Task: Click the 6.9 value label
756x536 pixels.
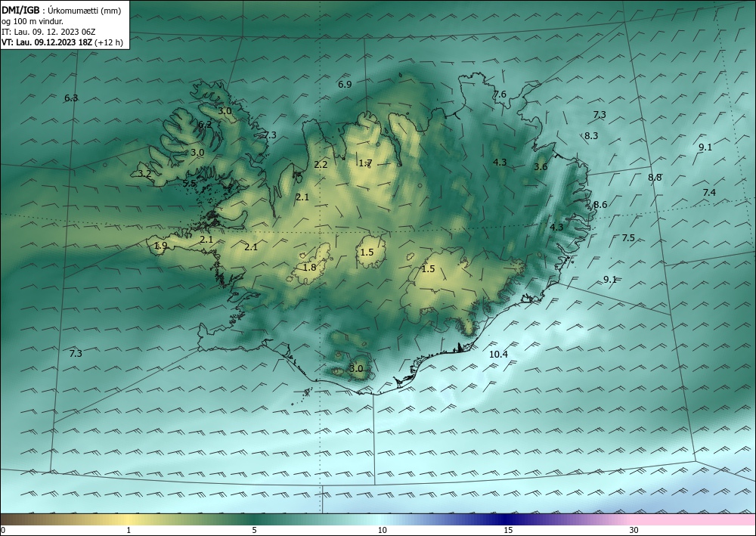Action: tap(345, 85)
